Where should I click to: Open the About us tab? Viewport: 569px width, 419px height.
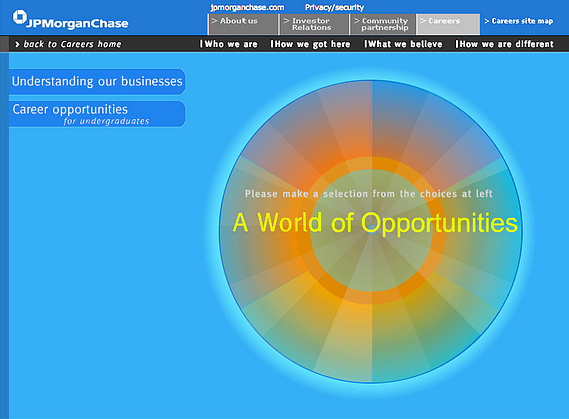[243, 24]
